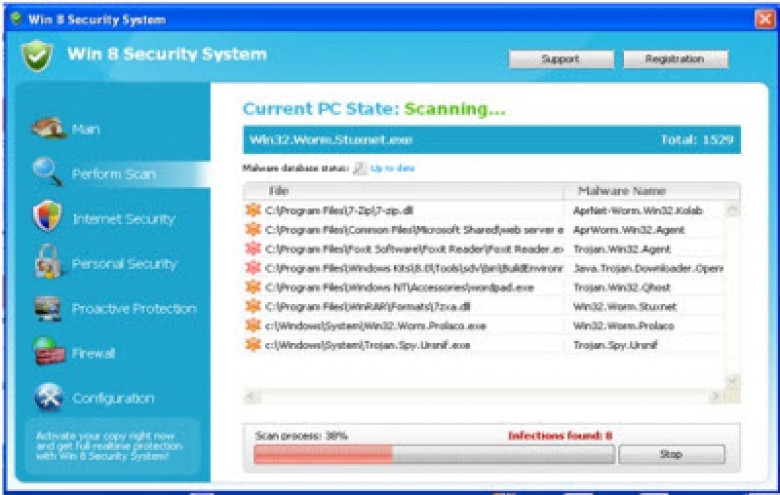
Task: Click infection icon for wordpad.exe row
Action: [x=253, y=287]
